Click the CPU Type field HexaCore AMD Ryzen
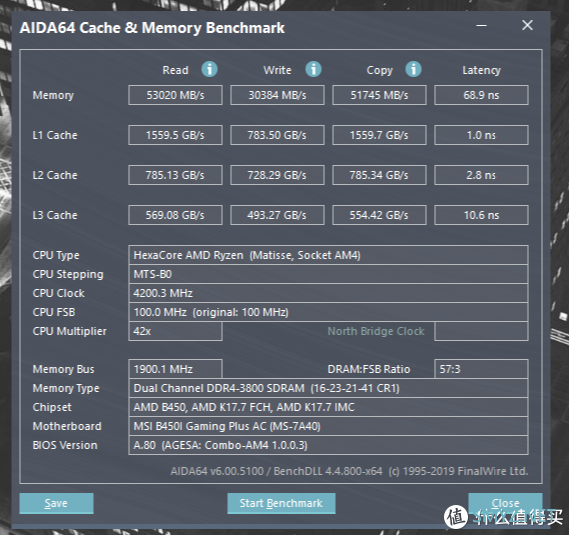The width and height of the screenshot is (569, 535). coord(328,255)
